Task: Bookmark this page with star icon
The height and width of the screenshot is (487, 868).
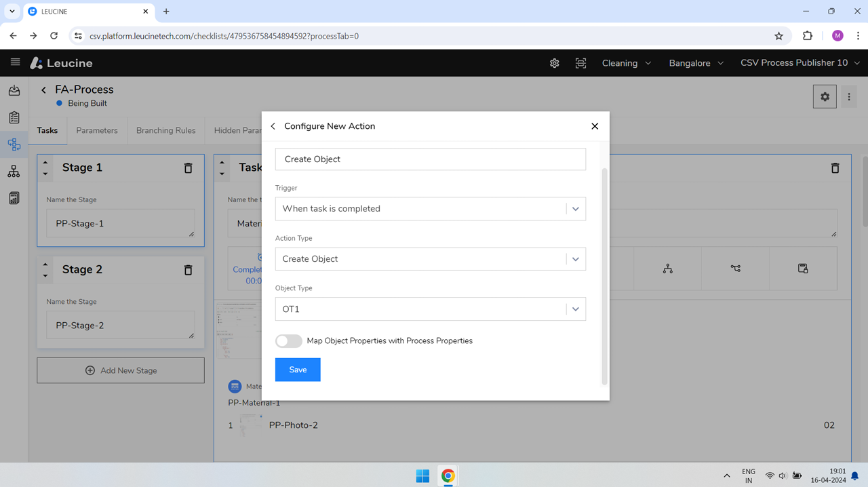Action: point(778,36)
